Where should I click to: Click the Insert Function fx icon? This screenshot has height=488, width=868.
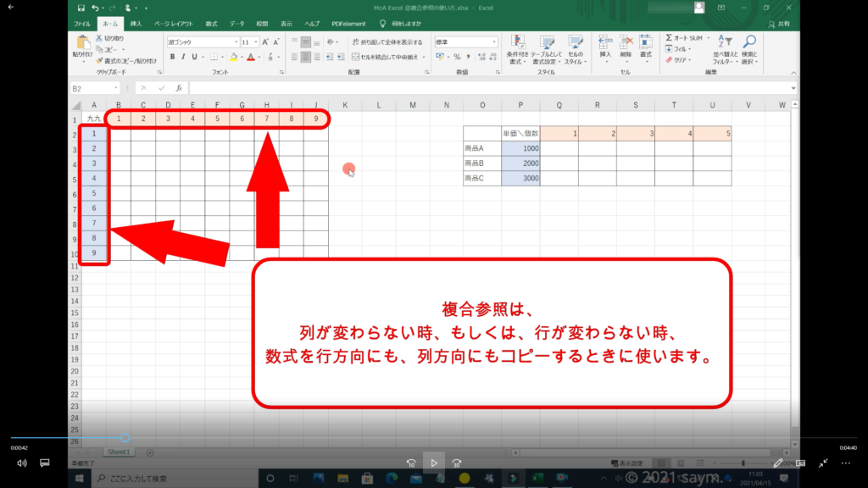181,88
